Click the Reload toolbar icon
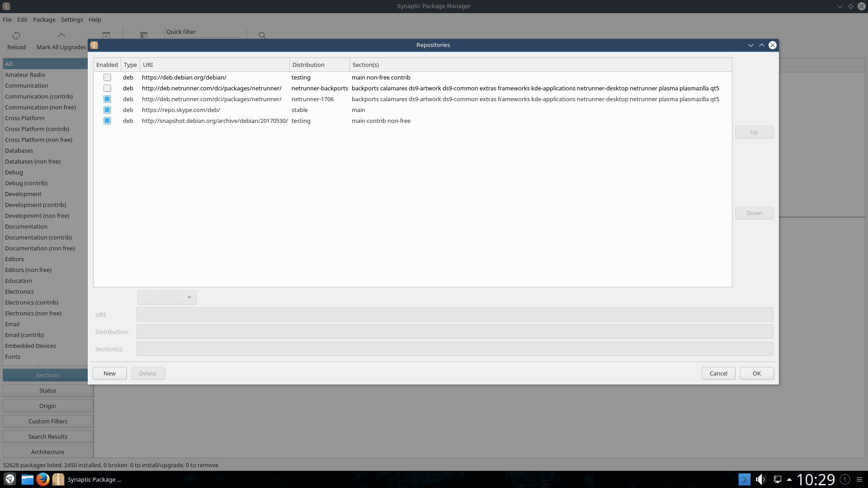Screen dimensions: 868x488 tap(16, 36)
